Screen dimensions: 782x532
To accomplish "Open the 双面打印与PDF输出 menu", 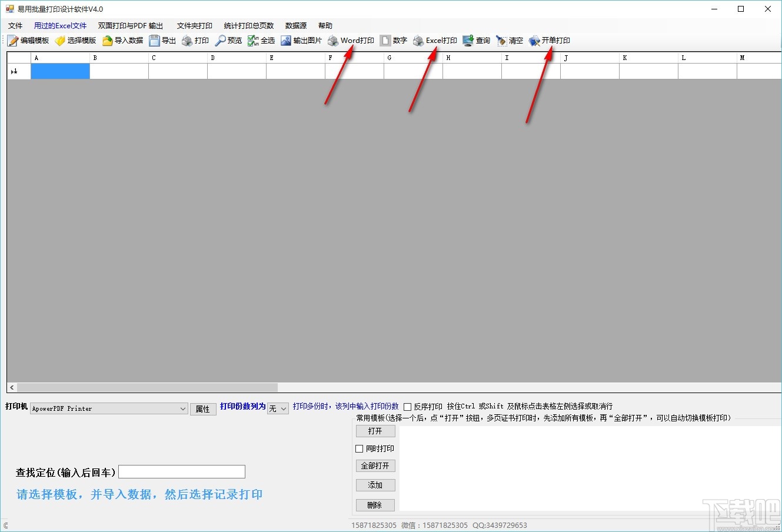I will coord(131,25).
